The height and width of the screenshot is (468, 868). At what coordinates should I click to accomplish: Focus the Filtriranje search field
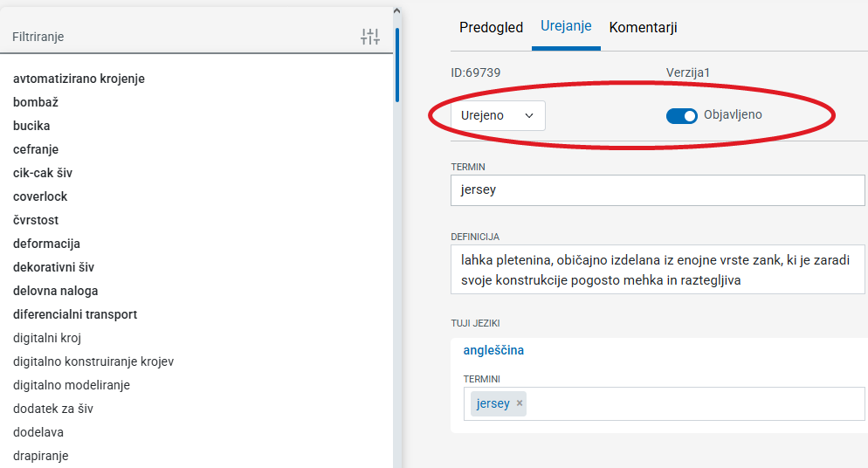pos(183,37)
